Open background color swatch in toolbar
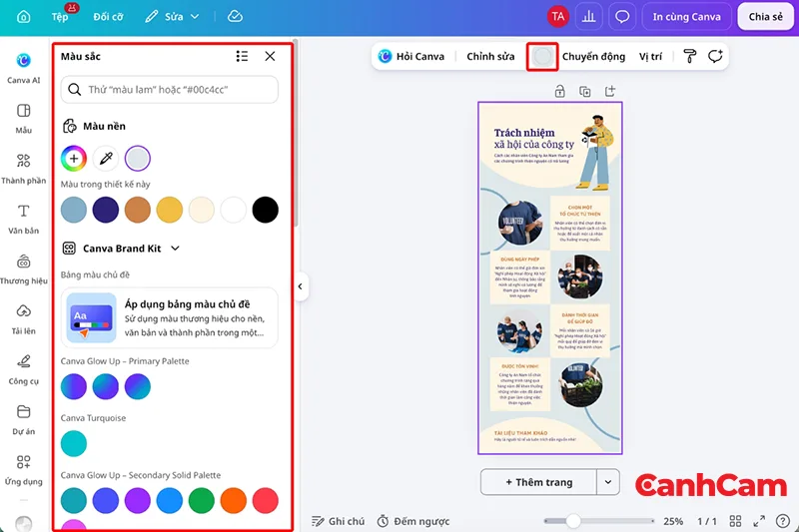 pyautogui.click(x=542, y=57)
